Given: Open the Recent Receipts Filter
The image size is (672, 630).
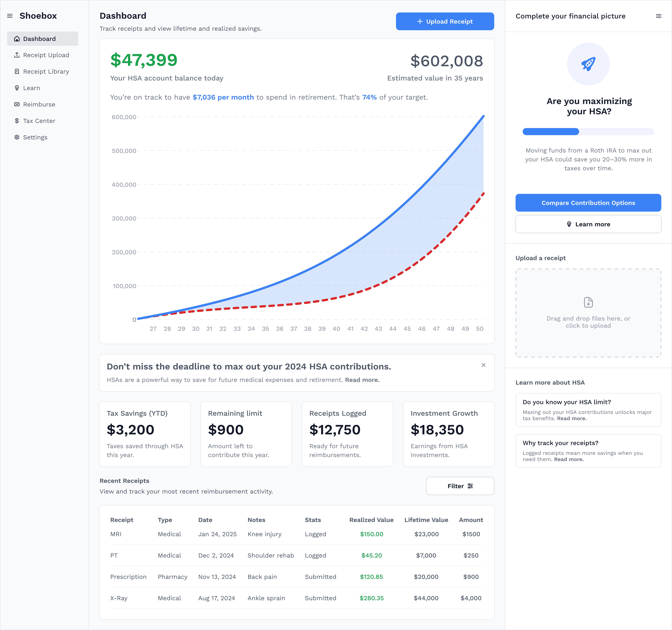Looking at the screenshot, I should click(460, 486).
